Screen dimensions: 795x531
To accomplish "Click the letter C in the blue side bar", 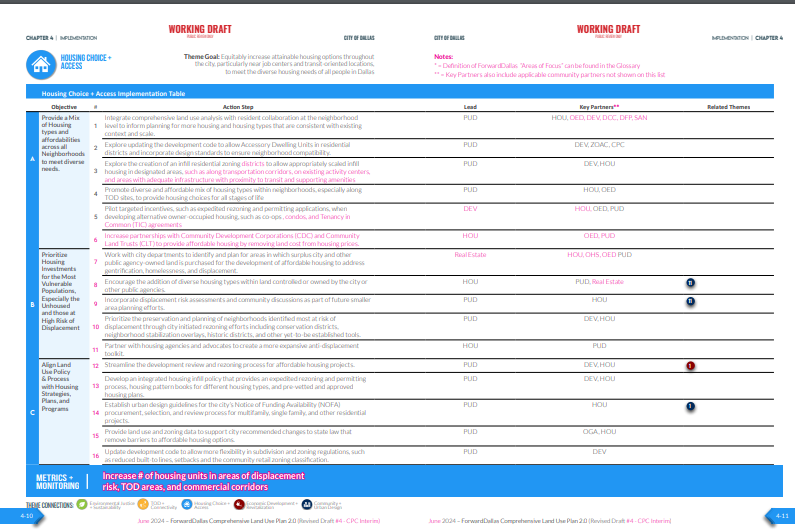I will click(x=32, y=412).
